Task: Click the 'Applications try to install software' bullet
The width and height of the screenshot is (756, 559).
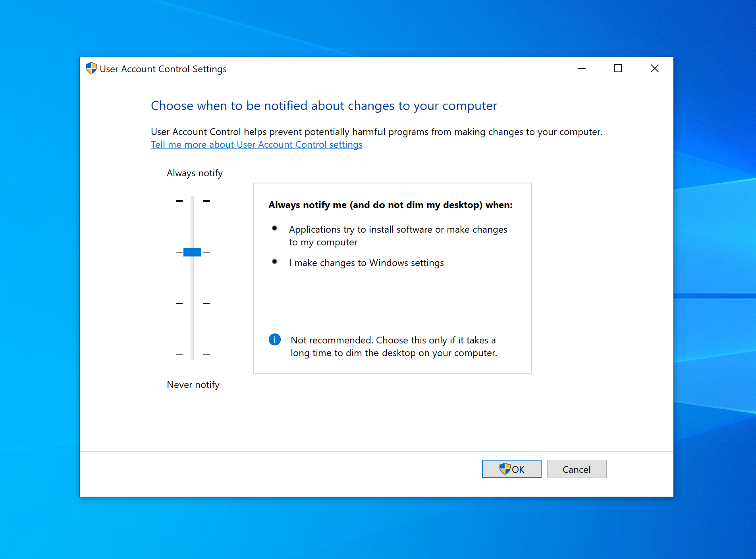Action: click(x=398, y=236)
